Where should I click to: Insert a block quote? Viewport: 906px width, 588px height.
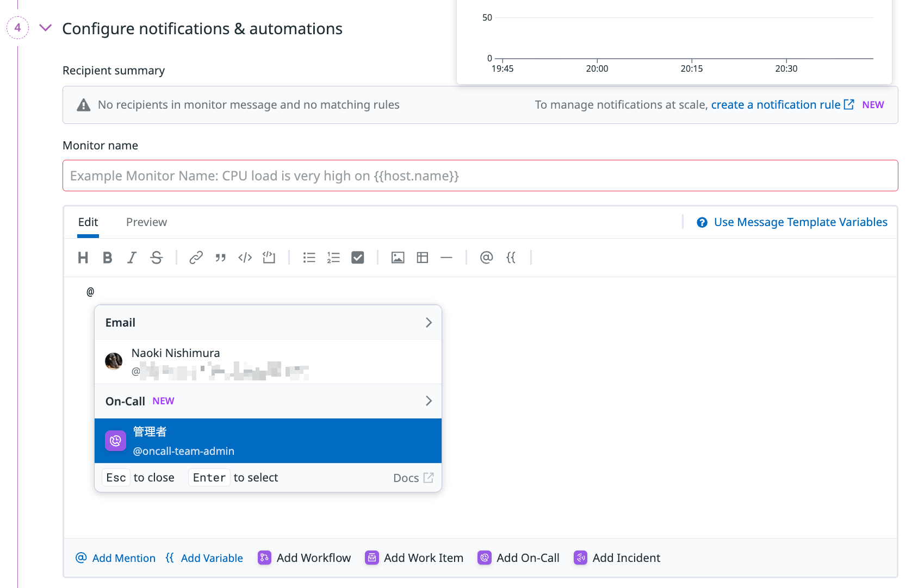tap(220, 258)
